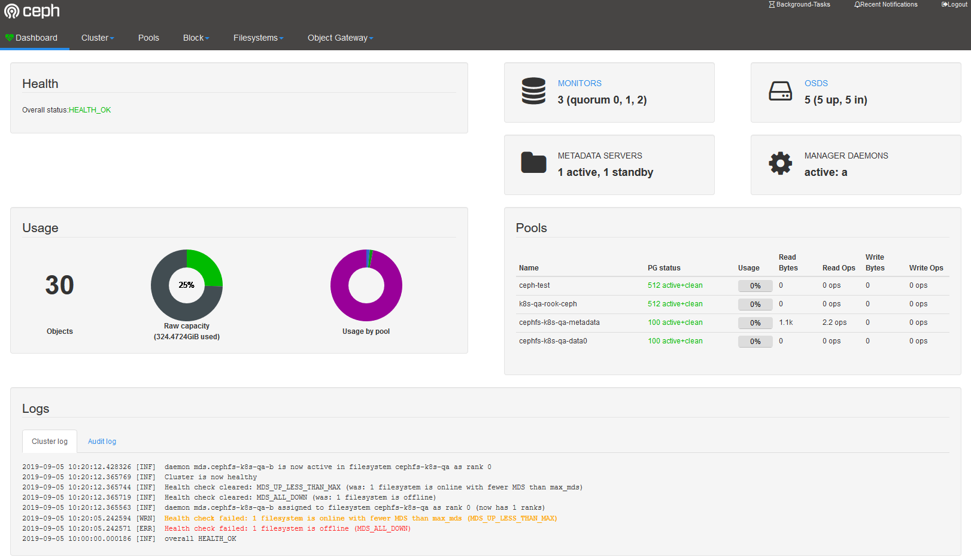
Task: Click the Write Ops column header
Action: tap(926, 268)
